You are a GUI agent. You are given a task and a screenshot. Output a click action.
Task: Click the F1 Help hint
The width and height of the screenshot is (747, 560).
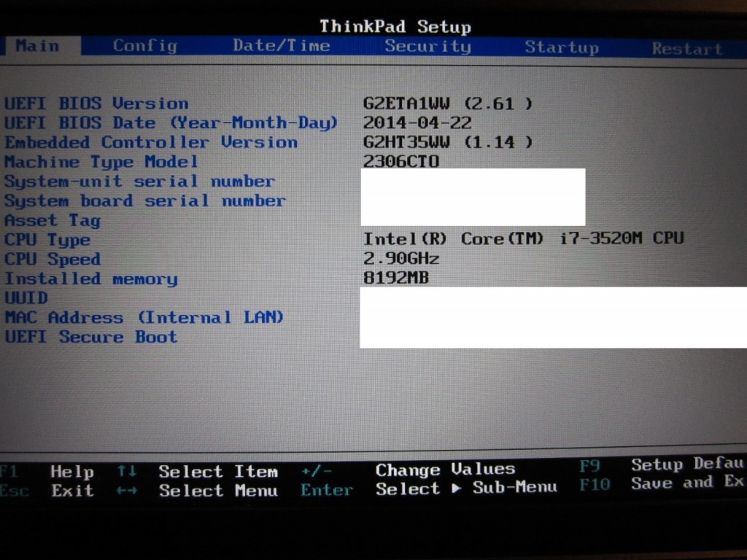(x=47, y=472)
